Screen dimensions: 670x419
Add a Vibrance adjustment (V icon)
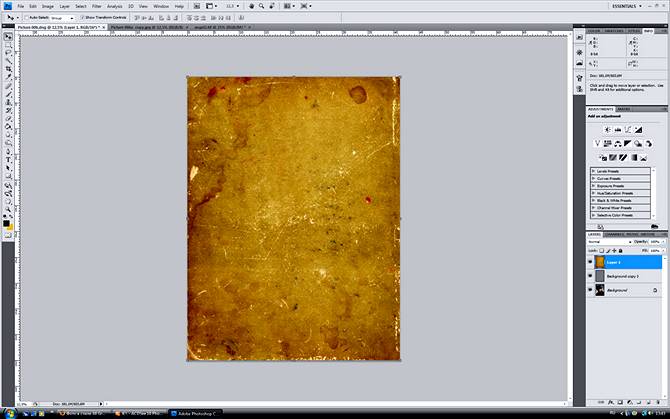[x=597, y=144]
